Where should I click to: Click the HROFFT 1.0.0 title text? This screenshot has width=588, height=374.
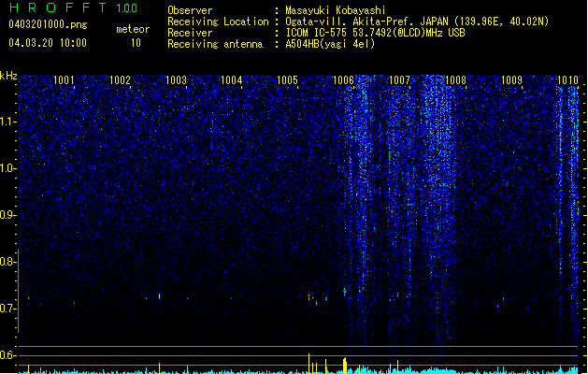pos(74,7)
